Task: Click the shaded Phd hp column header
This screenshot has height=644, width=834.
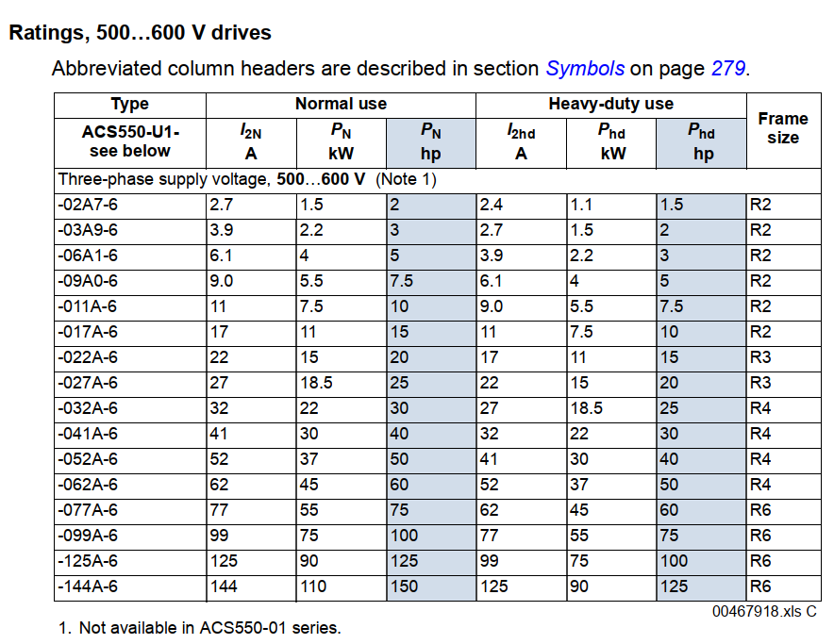Action: pos(701,142)
